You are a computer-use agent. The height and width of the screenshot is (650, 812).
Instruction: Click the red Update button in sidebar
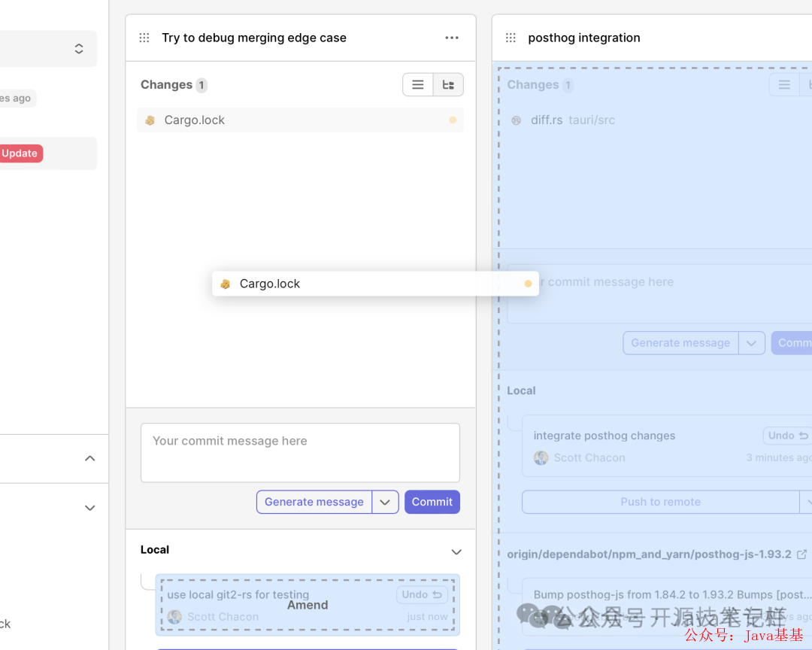pyautogui.click(x=20, y=153)
